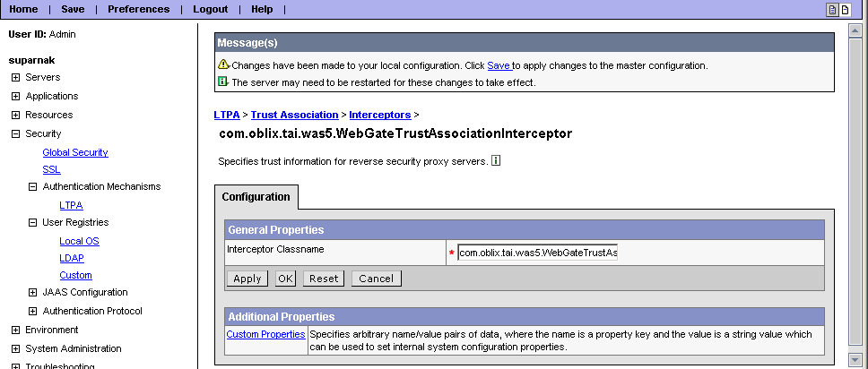Click the Save link in the message
868x369 pixels.
(499, 65)
